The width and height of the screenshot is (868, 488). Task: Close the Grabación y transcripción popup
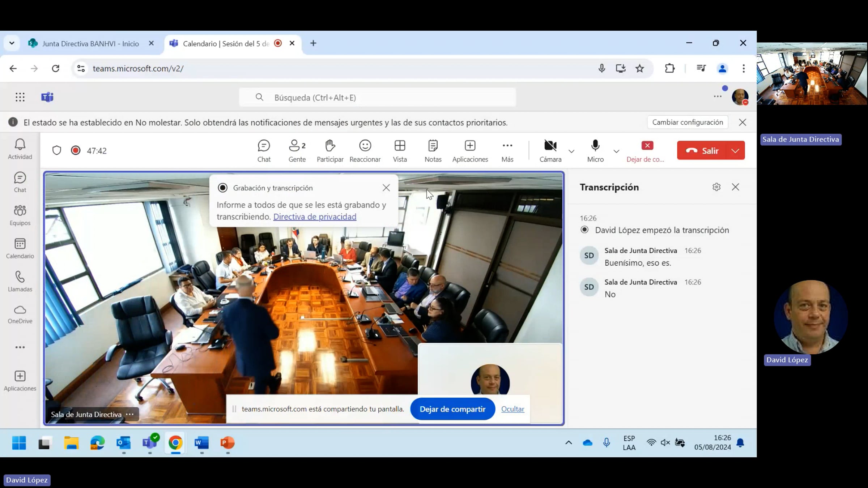(386, 188)
